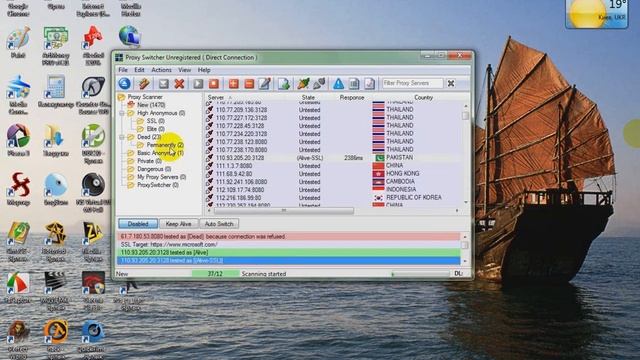Select the Proxy Scanner root folder

[145, 97]
